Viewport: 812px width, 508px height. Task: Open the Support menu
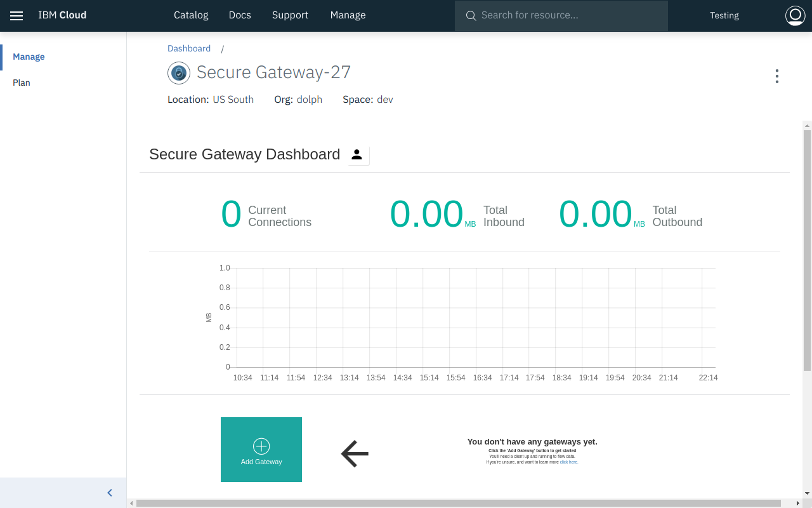coord(290,15)
